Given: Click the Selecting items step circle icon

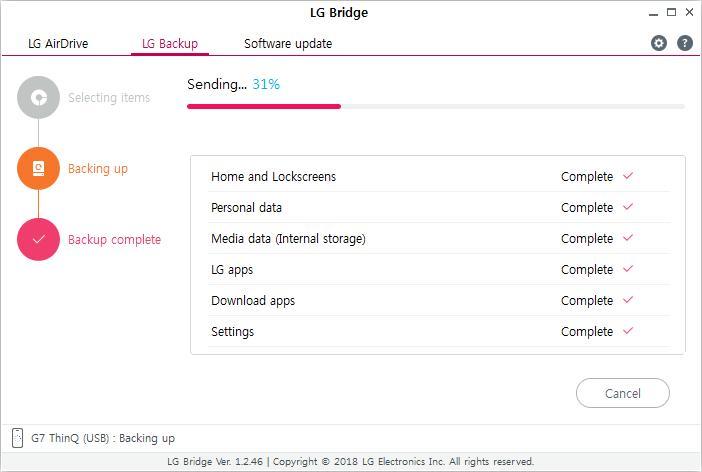Looking at the screenshot, I should 39,97.
